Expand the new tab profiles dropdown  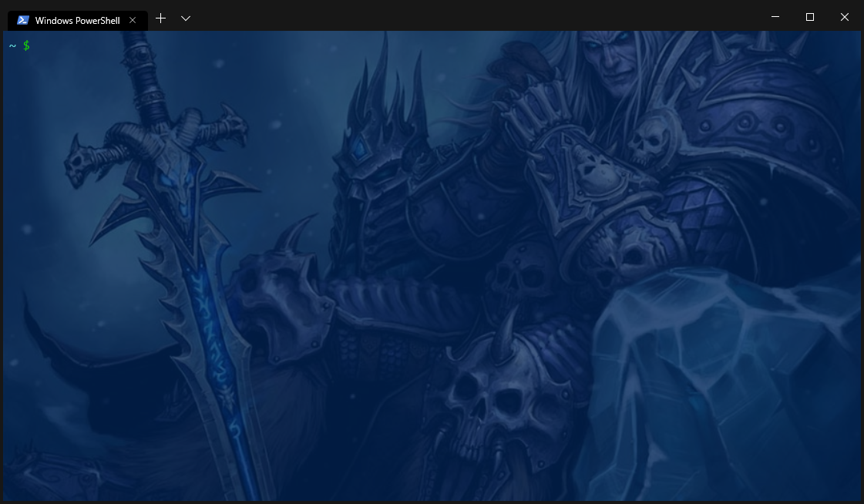[186, 18]
